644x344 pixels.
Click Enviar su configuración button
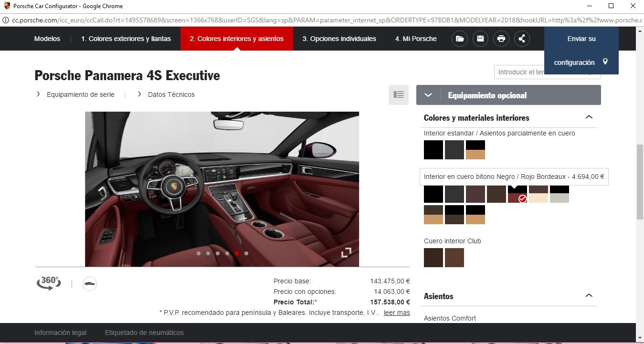581,51
